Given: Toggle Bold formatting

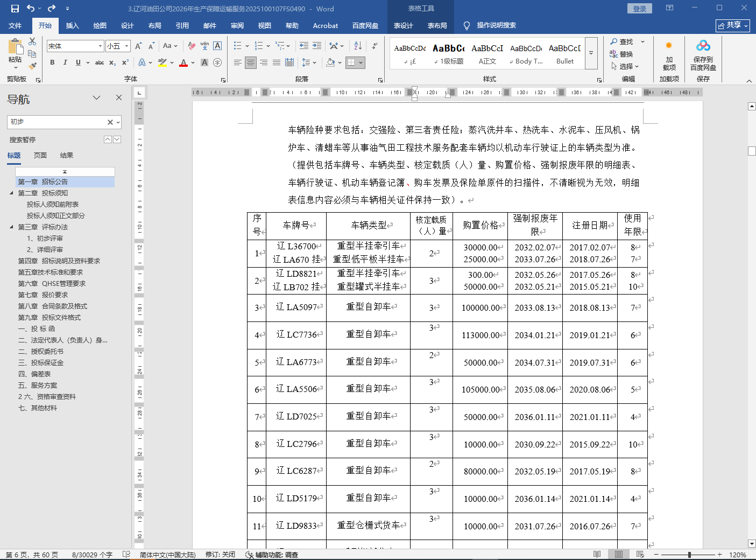Looking at the screenshot, I should pos(52,62).
